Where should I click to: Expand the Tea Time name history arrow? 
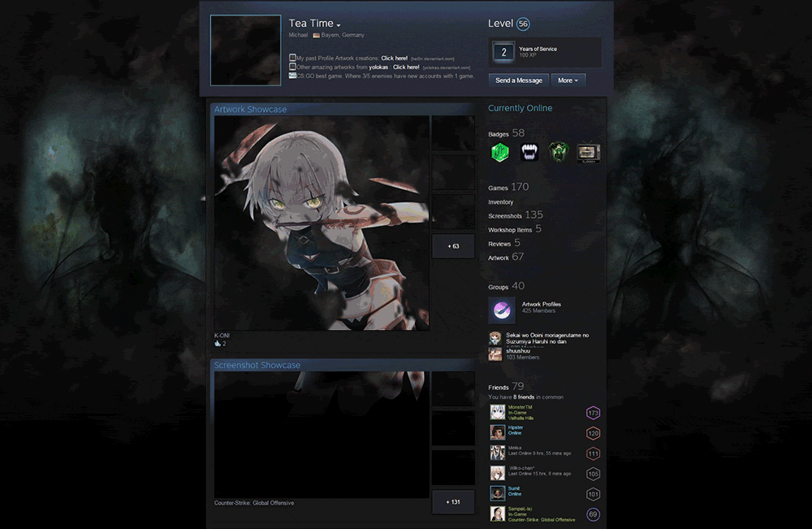point(338,25)
